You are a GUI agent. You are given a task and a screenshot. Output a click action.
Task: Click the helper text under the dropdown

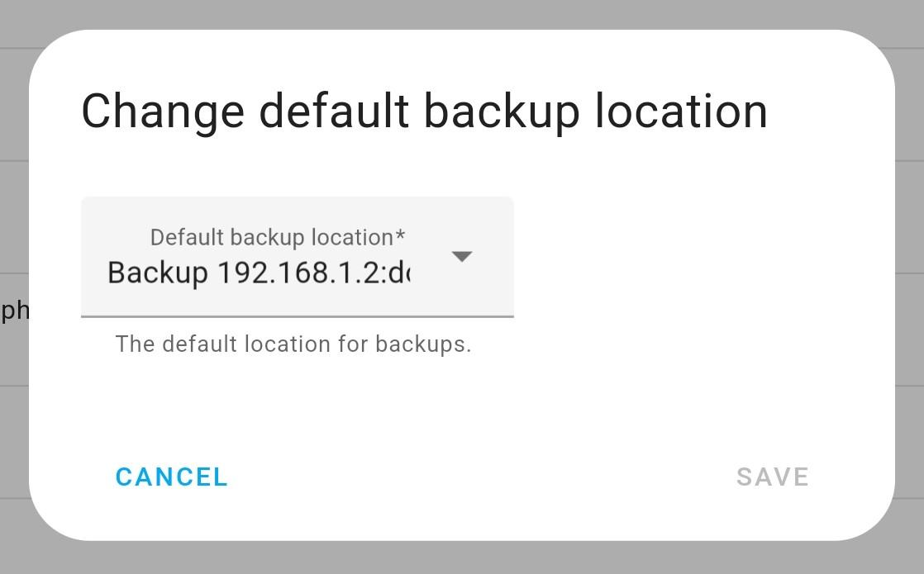[293, 344]
